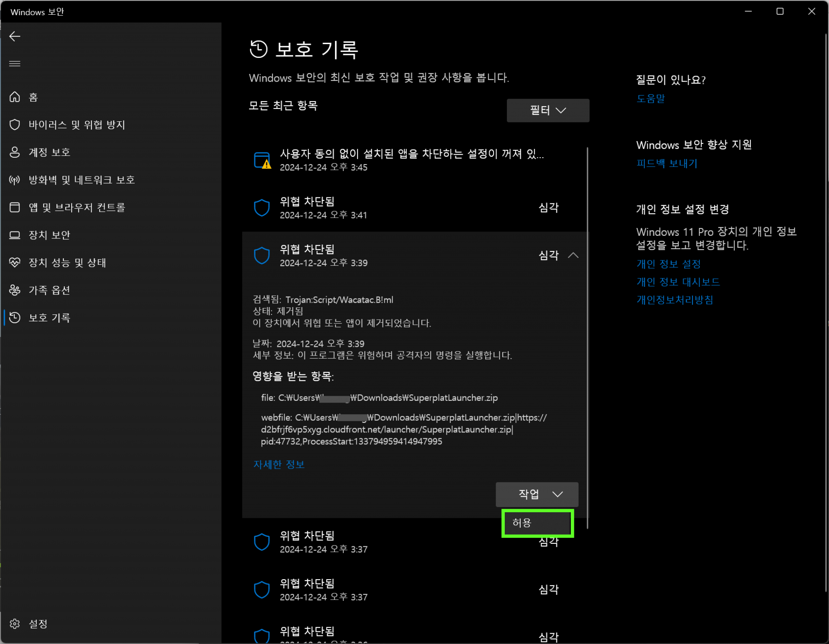The height and width of the screenshot is (644, 829).
Task: Click the settings gear icon
Action: click(15, 624)
